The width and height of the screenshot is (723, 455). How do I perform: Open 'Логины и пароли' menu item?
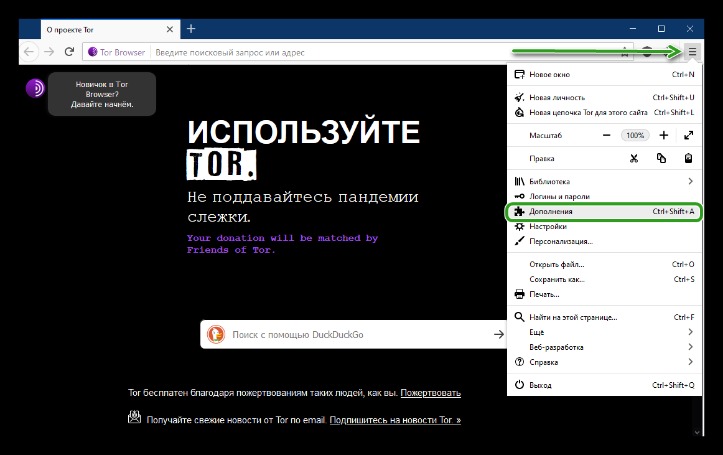point(604,196)
